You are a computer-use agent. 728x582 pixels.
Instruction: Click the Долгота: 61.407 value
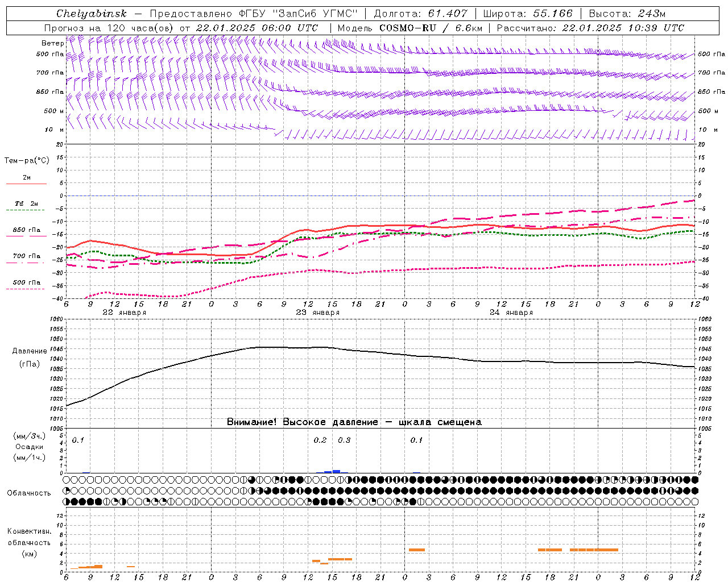(420, 14)
